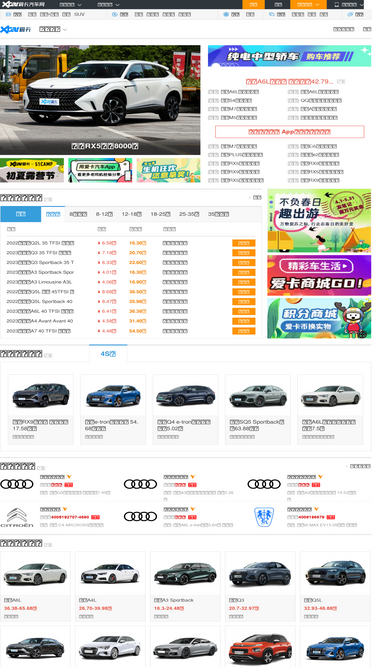Open the orange dropdown in the top bar
Screen dimensions: 375x667
pyautogui.click(x=308, y=4)
